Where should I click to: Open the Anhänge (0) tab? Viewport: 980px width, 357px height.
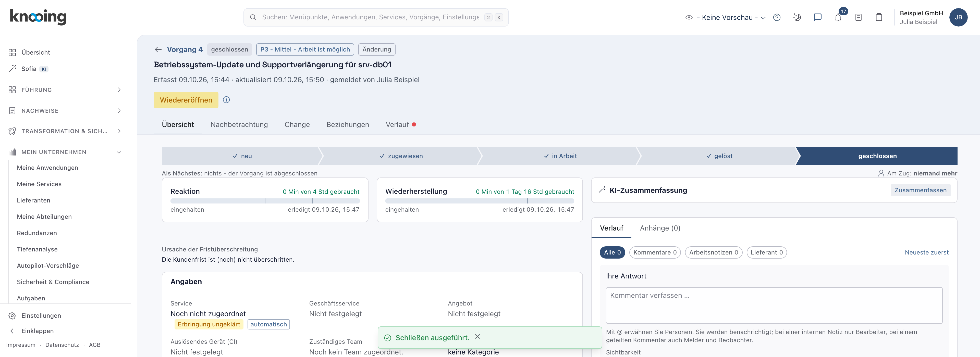tap(660, 228)
